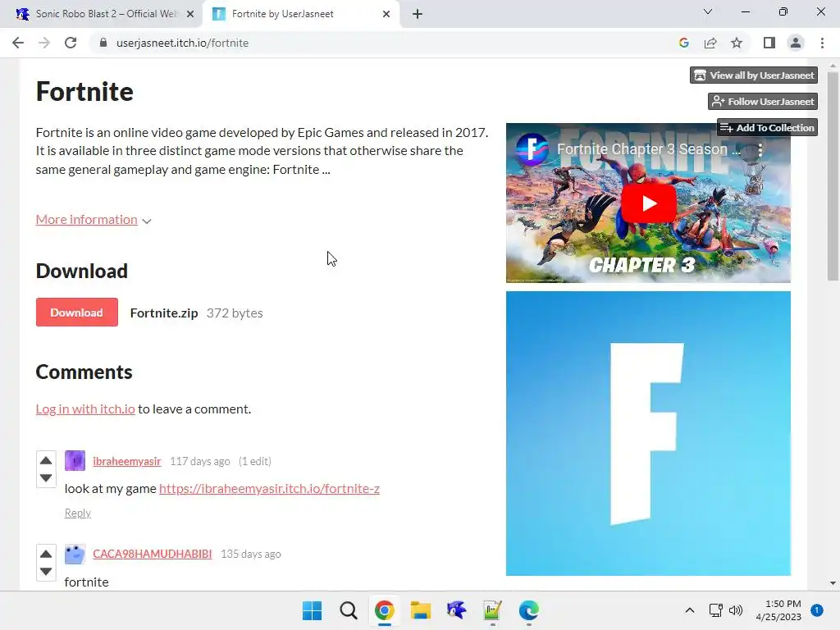Viewport: 840px width, 630px height.
Task: Go back with the browser back arrow
Action: [x=18, y=43]
